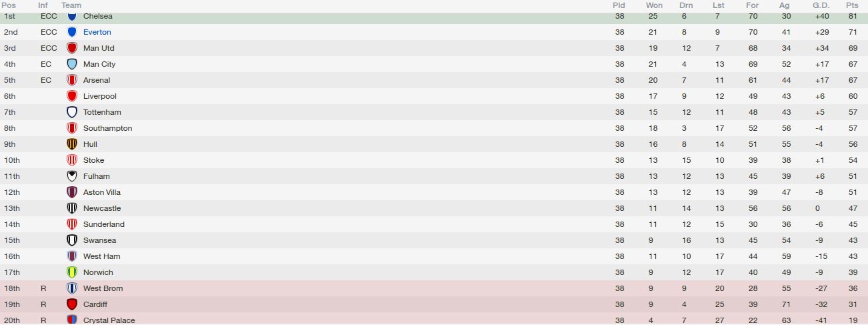Click the Hull striped badge icon
The height and width of the screenshot is (325, 868).
pyautogui.click(x=72, y=144)
